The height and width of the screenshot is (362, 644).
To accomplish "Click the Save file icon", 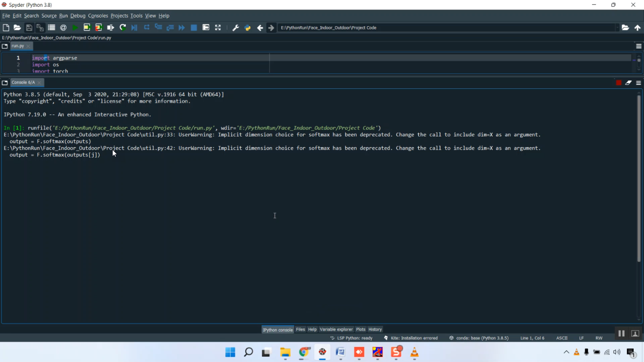I will click(x=29, y=27).
